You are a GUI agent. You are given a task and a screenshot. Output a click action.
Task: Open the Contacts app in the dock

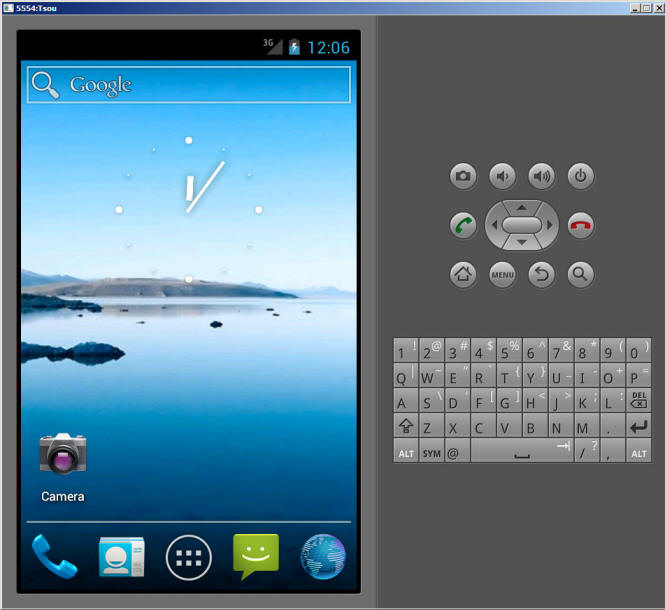(x=122, y=557)
